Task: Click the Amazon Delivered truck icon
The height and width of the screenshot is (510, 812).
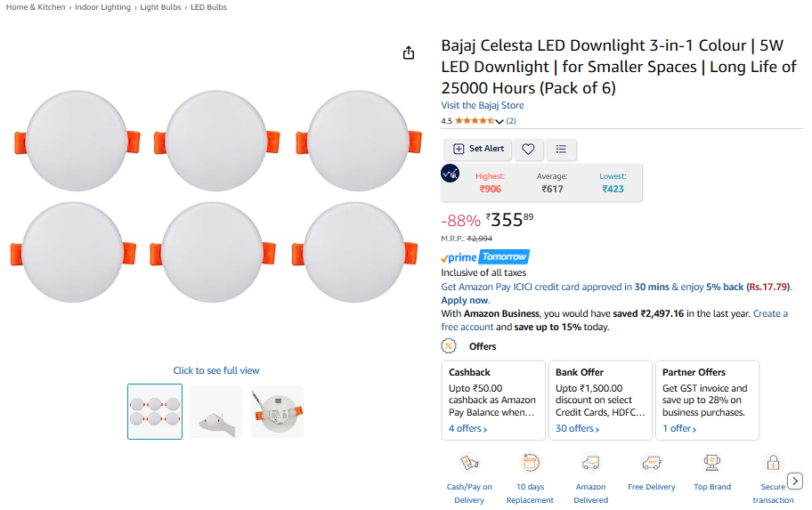Action: click(590, 463)
